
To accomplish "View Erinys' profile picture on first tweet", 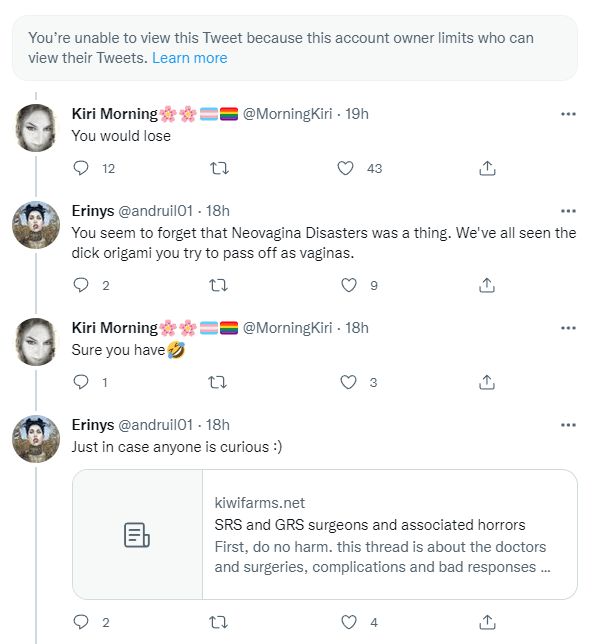I will (36, 225).
